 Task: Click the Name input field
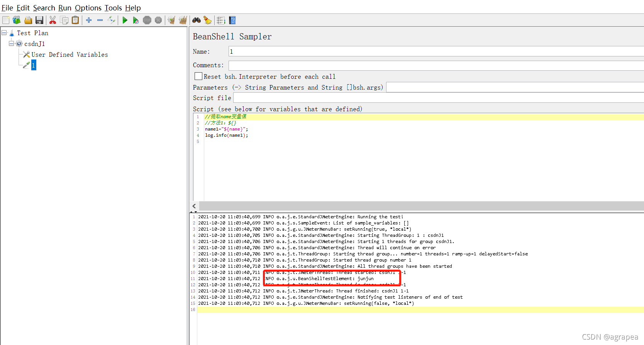pos(436,51)
